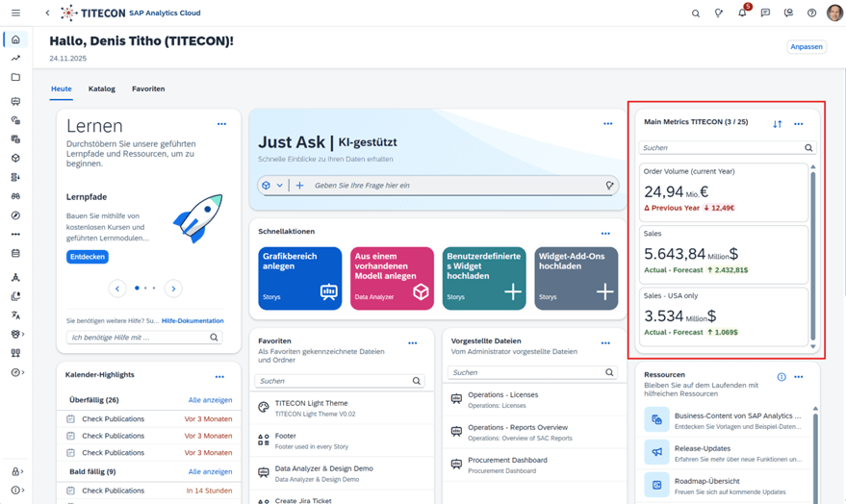Click the Anpassen button

coord(806,46)
